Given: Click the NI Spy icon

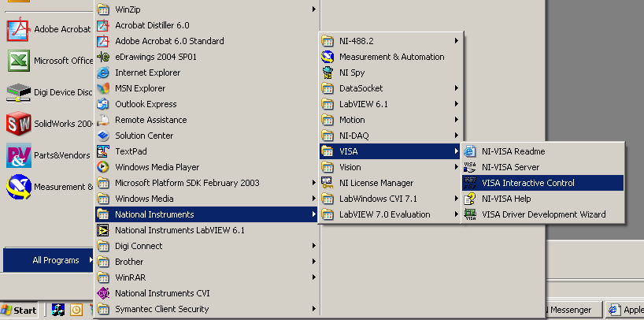Looking at the screenshot, I should [328, 73].
